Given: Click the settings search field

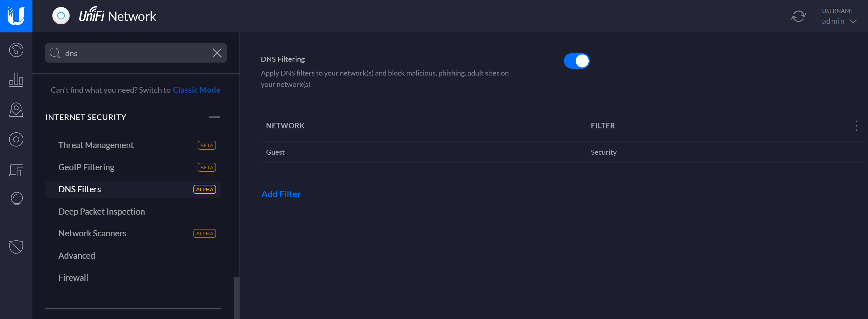Looking at the screenshot, I should click(x=135, y=53).
